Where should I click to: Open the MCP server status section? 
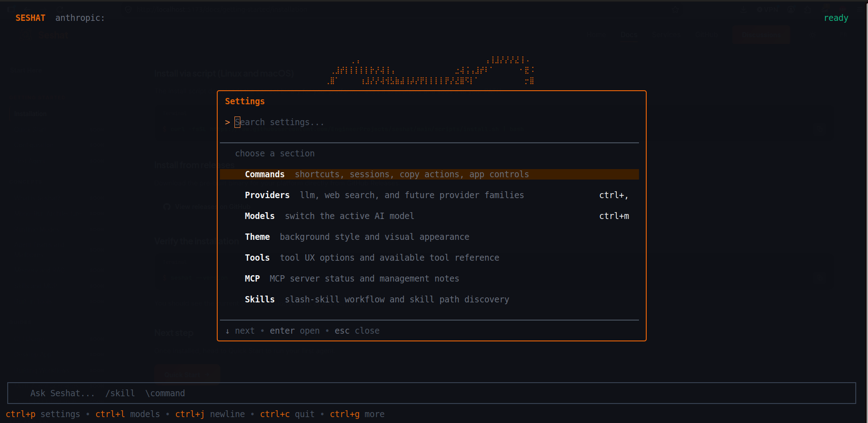pos(429,279)
